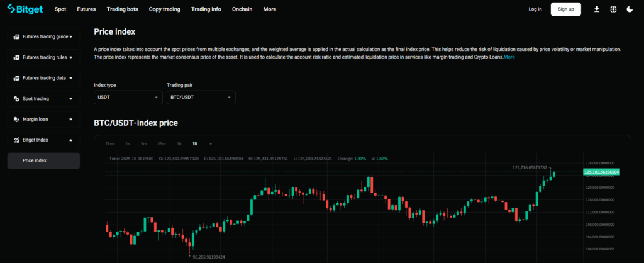Click the blue More link
The height and width of the screenshot is (263, 644).
click(x=509, y=57)
